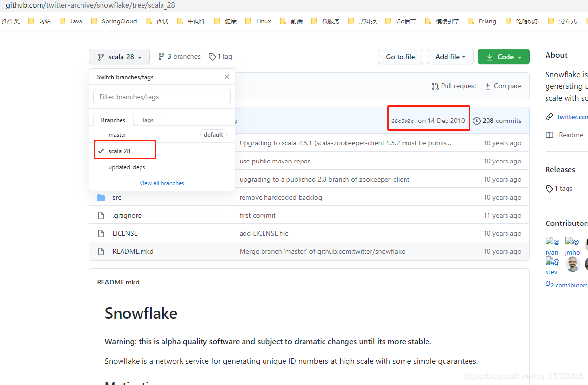Open the Erlang bookmark folder
Viewport: 588px width, 385px height.
[482, 21]
